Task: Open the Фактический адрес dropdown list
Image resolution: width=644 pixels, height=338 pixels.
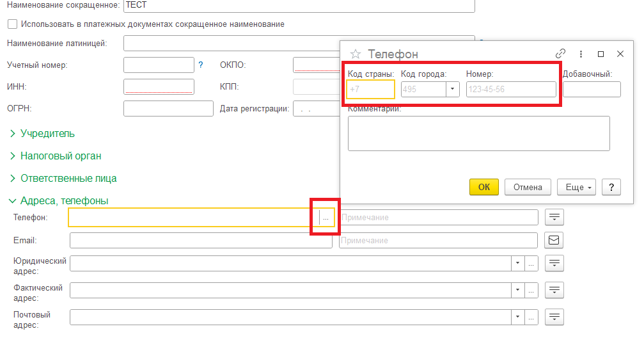Action: coord(517,290)
